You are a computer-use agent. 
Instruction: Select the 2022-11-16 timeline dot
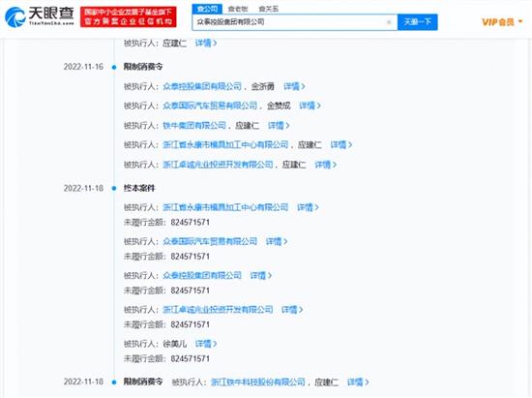point(114,67)
